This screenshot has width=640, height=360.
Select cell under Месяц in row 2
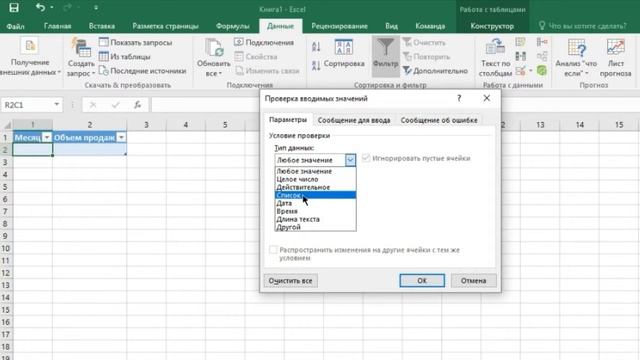click(x=33, y=150)
